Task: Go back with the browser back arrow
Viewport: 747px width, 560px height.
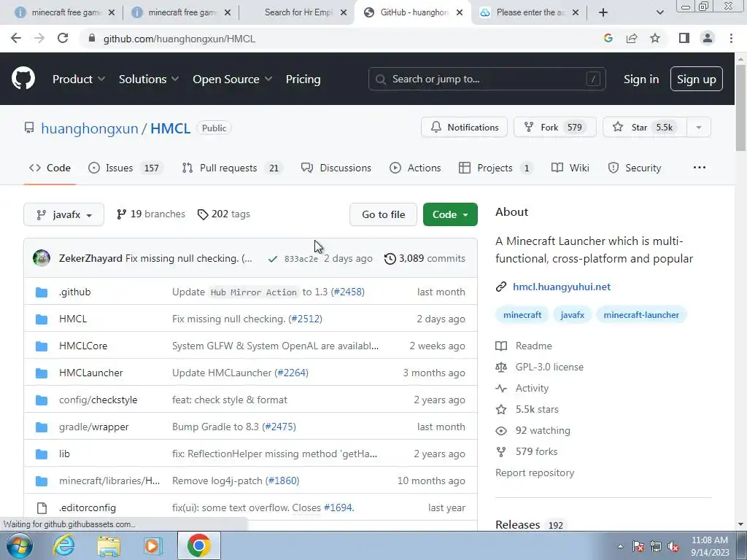Action: [x=16, y=39]
